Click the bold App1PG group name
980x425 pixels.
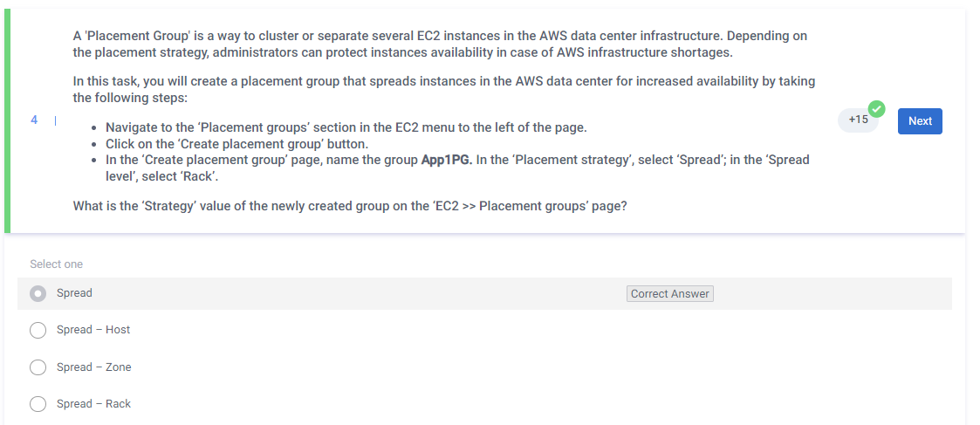(446, 160)
